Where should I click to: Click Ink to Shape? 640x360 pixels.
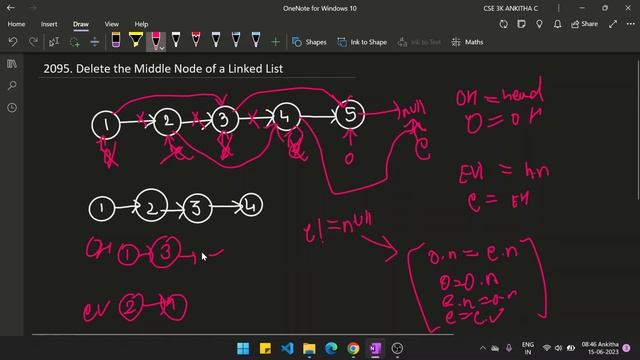click(362, 42)
